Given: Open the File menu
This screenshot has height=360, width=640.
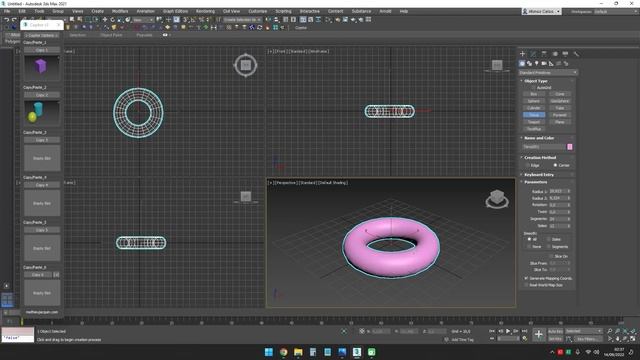Looking at the screenshot, I should click(x=7, y=11).
